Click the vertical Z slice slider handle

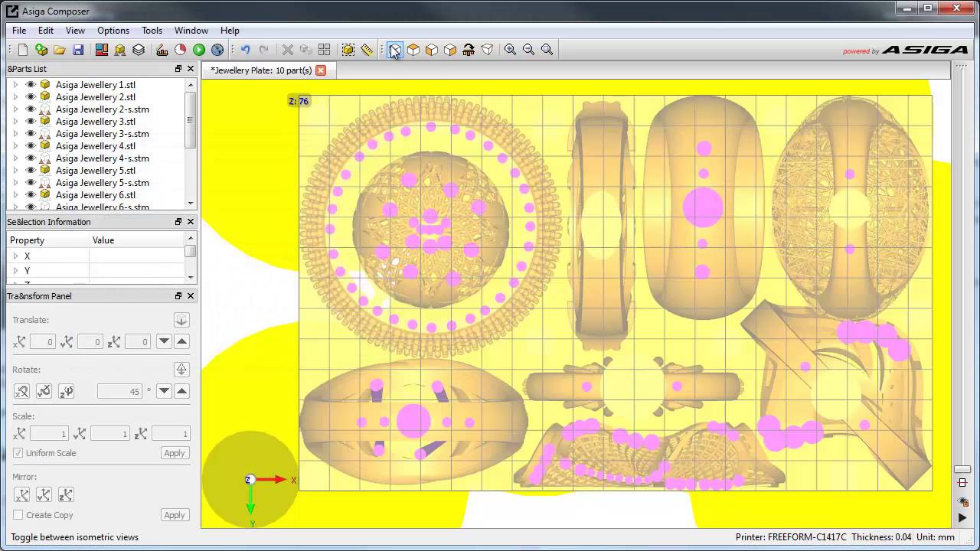click(x=962, y=468)
